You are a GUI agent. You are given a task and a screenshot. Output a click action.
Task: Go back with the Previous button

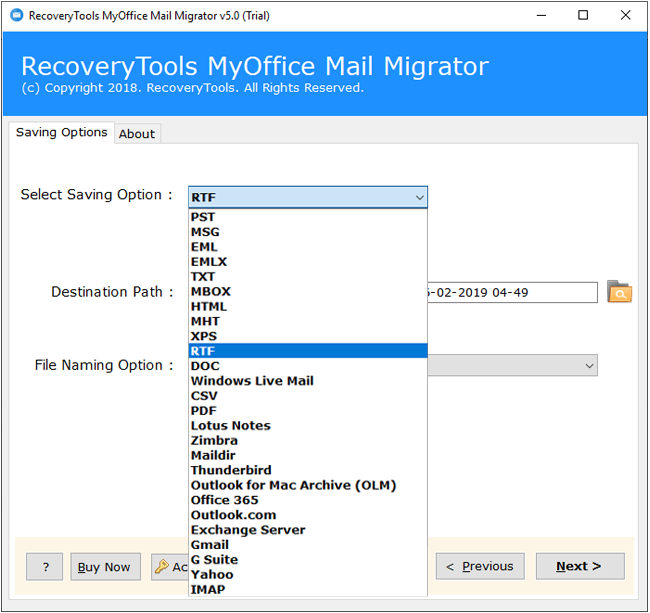click(480, 566)
